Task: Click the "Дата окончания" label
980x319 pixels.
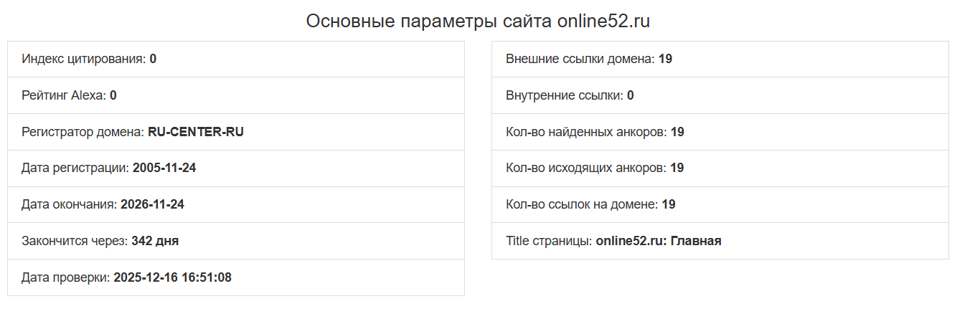Action: pos(69,204)
